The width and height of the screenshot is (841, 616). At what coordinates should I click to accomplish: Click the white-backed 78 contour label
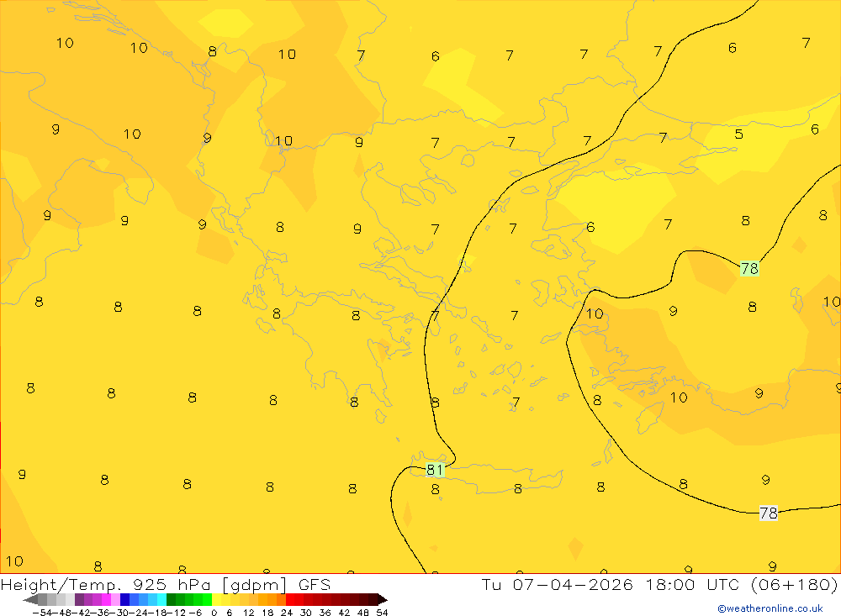coord(769,513)
